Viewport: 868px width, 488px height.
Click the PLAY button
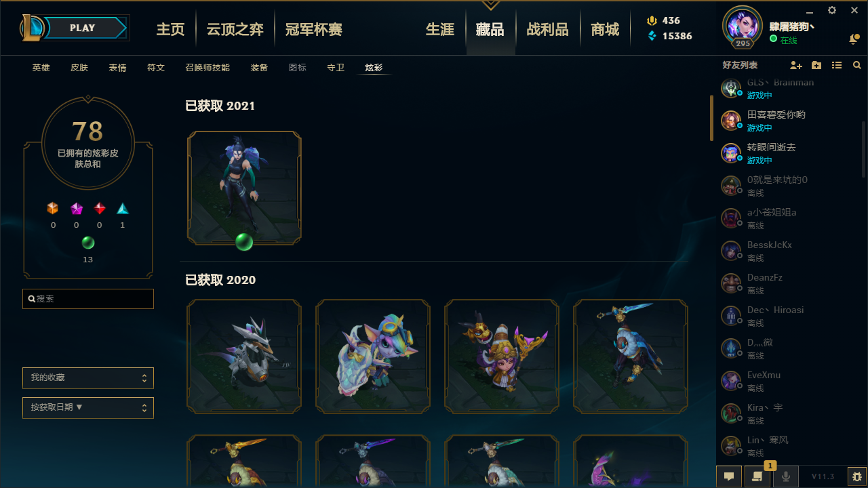tap(83, 28)
